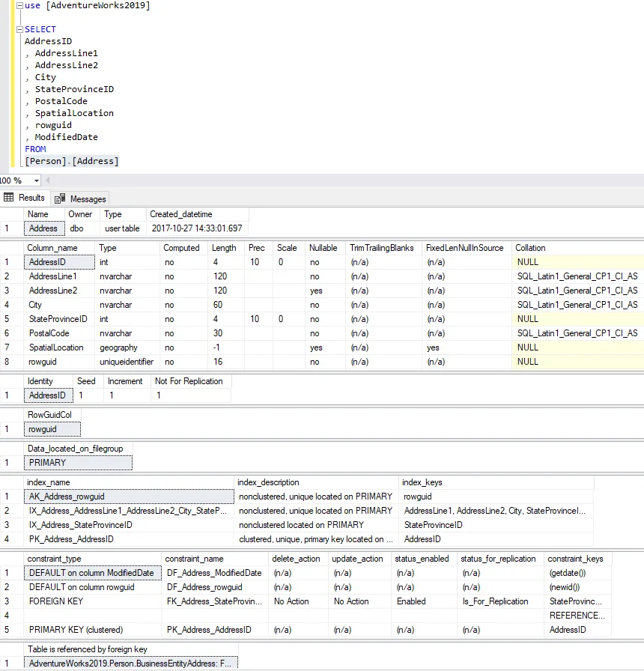Select the 'Is_For_Replication' cell
The width and height of the screenshot is (644, 671).
pos(499,601)
